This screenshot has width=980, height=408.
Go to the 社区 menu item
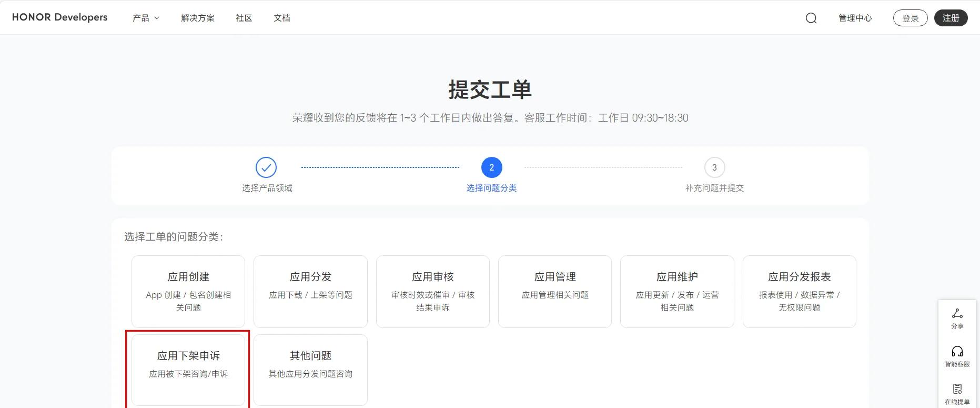pyautogui.click(x=244, y=18)
